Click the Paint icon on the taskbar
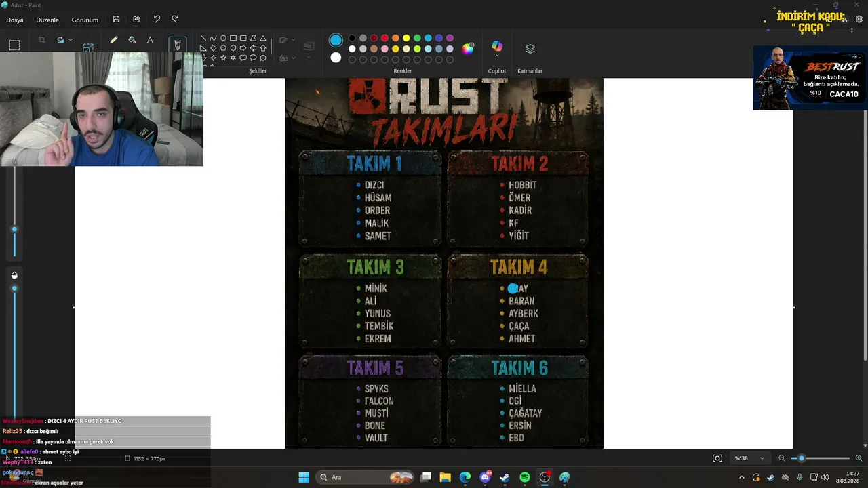 pos(564,477)
